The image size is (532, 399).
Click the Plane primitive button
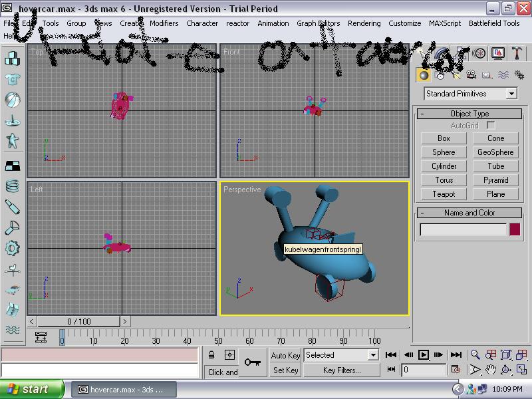(495, 194)
